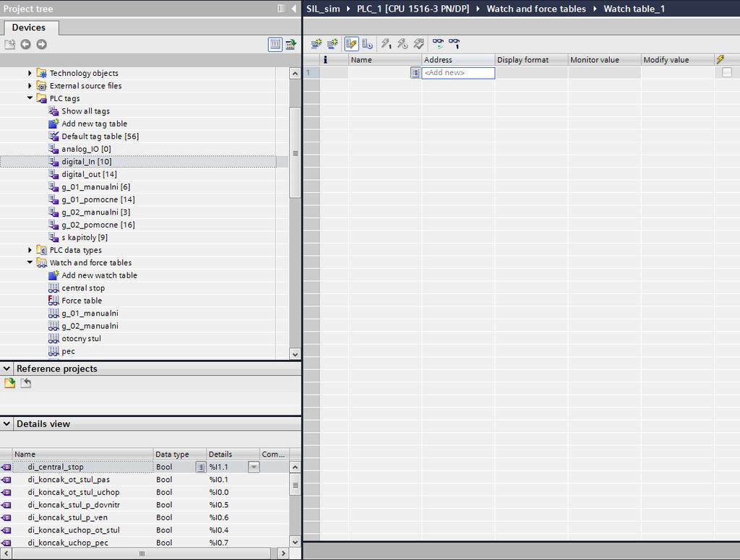740x560 pixels.
Task: Click Enable peripheral outputs icon
Action: tap(418, 44)
